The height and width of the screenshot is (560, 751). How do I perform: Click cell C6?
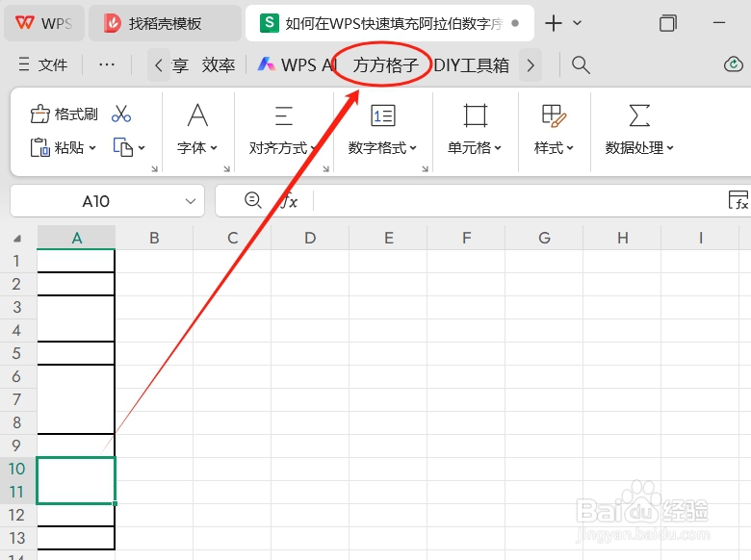click(x=232, y=376)
